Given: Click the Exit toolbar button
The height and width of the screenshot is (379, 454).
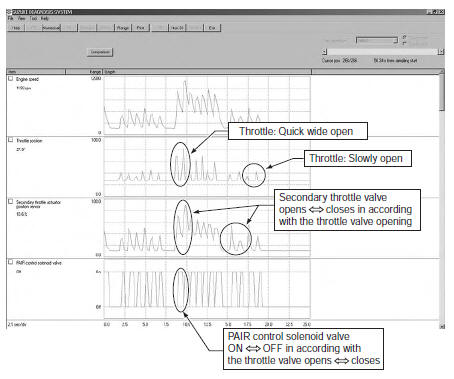Looking at the screenshot, I should 212,28.
